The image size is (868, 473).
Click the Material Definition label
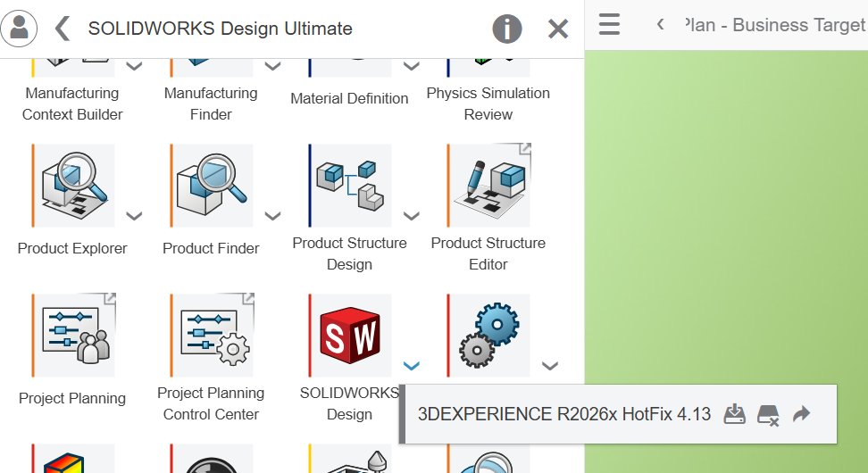coord(349,98)
